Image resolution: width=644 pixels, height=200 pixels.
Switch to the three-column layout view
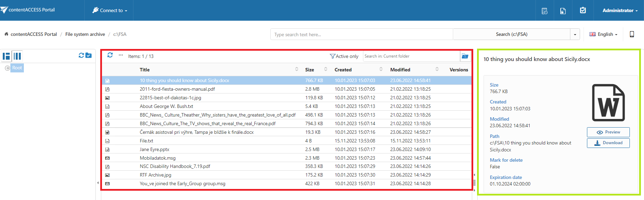click(x=17, y=56)
